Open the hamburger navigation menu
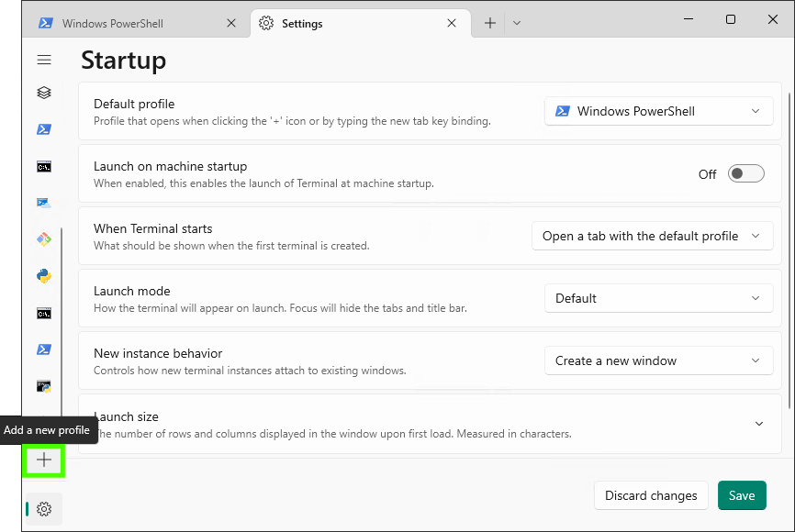The height and width of the screenshot is (532, 795). click(x=44, y=60)
